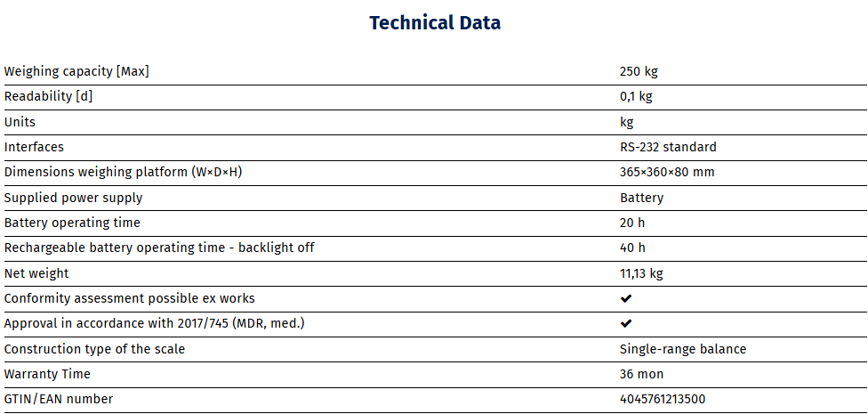Select the Single-range balance value
Screen dimensions: 868x414
[683, 349]
